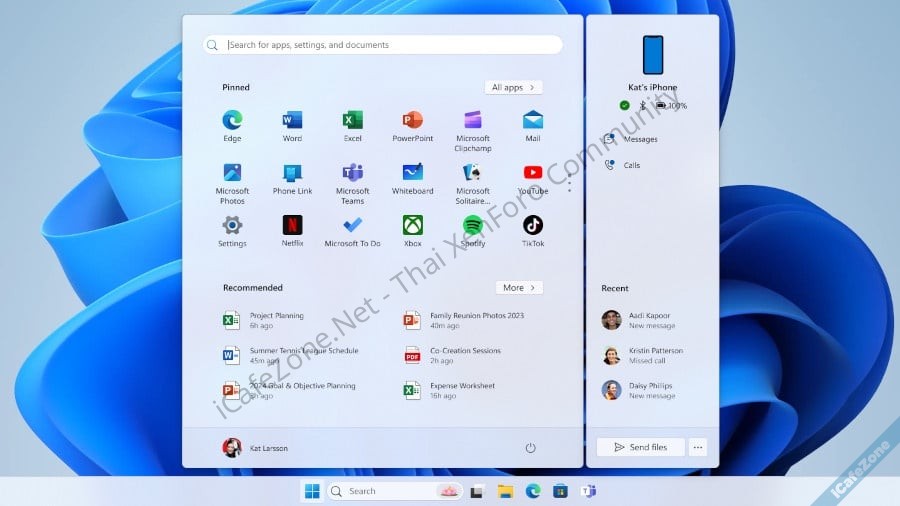Image resolution: width=900 pixels, height=506 pixels.
Task: Open Calls in the phone panel
Action: [631, 165]
